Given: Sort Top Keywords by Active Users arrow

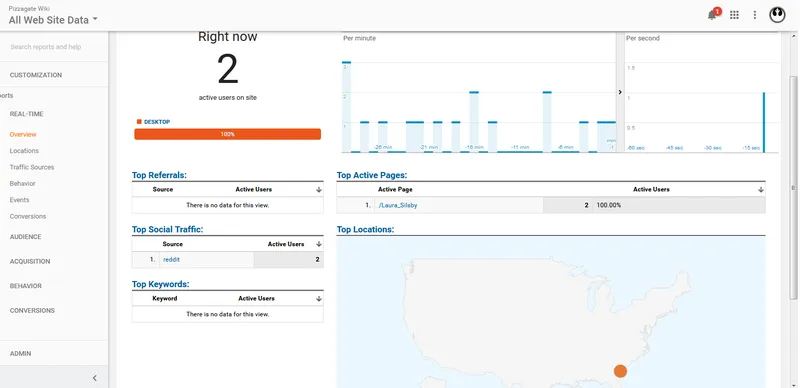Looking at the screenshot, I should pos(319,299).
